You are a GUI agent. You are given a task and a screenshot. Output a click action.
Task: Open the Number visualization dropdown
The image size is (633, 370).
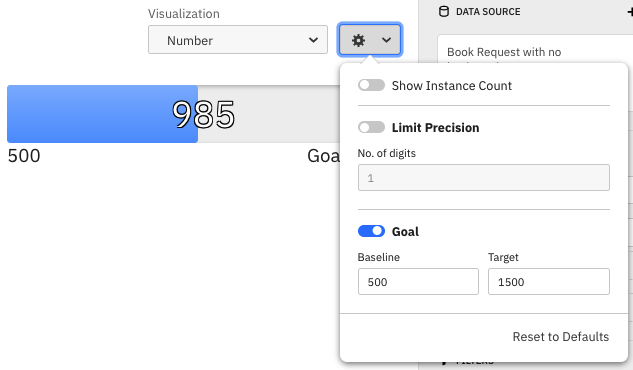pos(238,40)
